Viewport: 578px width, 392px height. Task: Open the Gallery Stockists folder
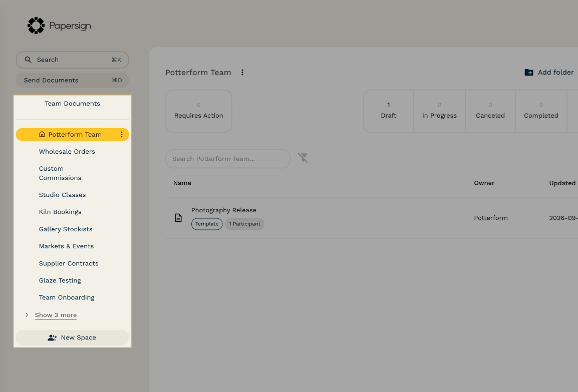[66, 229]
